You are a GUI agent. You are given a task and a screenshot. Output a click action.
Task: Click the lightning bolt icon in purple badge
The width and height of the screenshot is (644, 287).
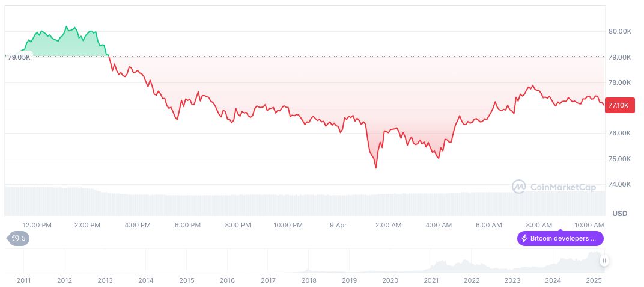[524, 239]
